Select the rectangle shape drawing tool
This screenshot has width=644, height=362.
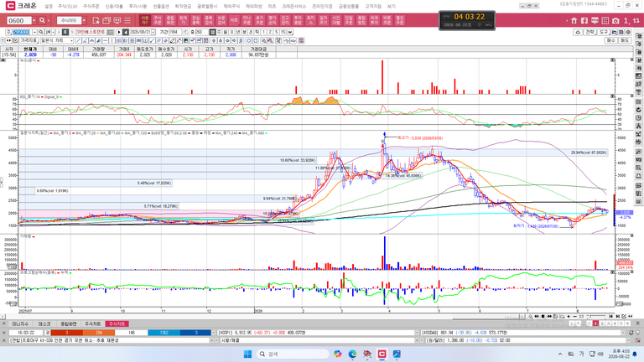[x=255, y=40]
